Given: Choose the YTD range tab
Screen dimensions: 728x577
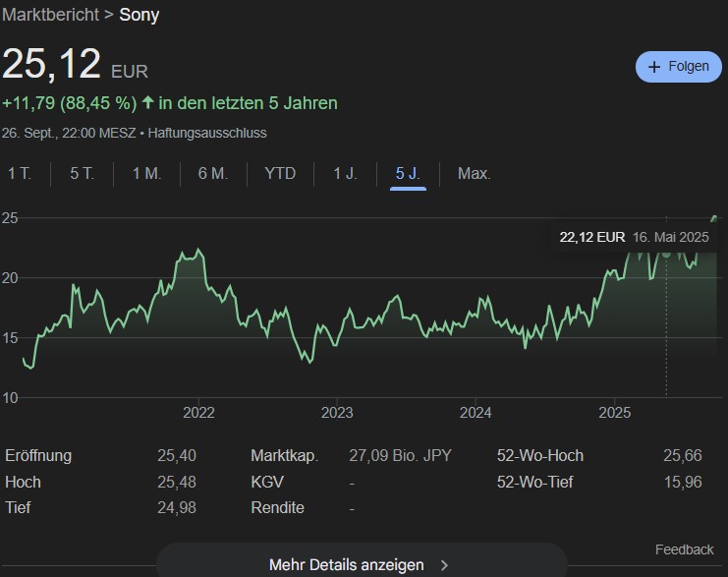Looking at the screenshot, I should coord(280,174).
